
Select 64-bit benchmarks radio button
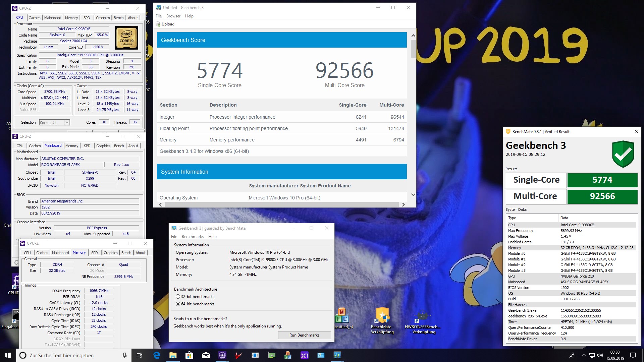coord(178,304)
